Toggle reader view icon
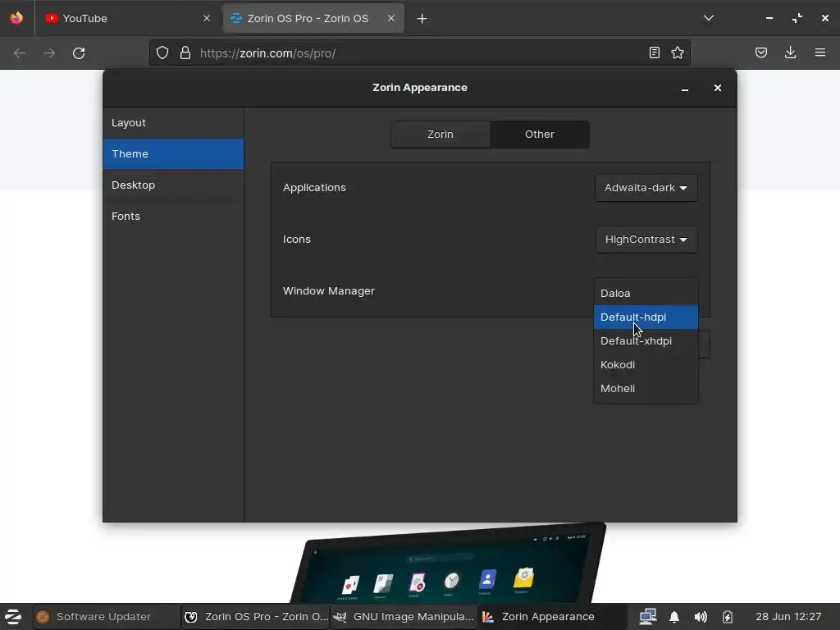Screen dimensions: 840x630 click(x=654, y=52)
